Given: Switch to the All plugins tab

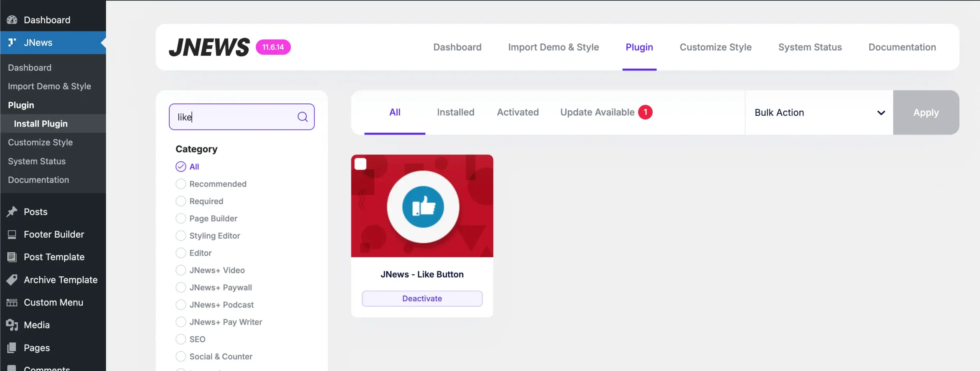Looking at the screenshot, I should tap(395, 112).
